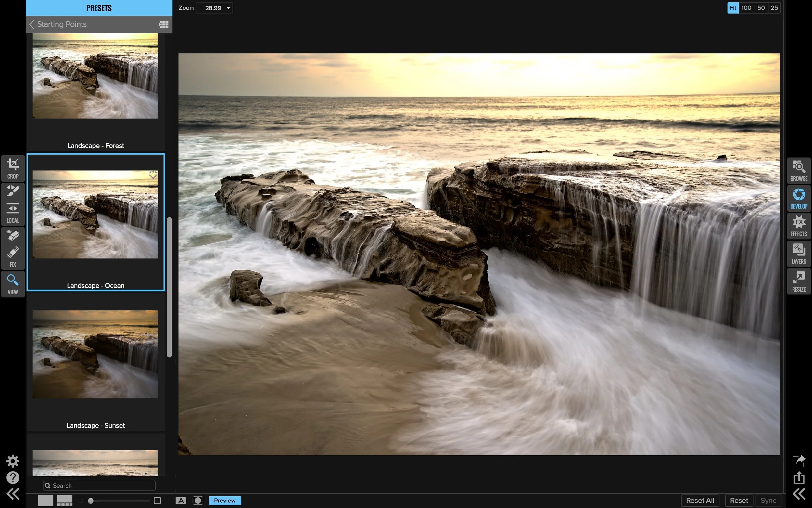Go back from Starting Points category
This screenshot has width=812, height=508.
point(32,24)
